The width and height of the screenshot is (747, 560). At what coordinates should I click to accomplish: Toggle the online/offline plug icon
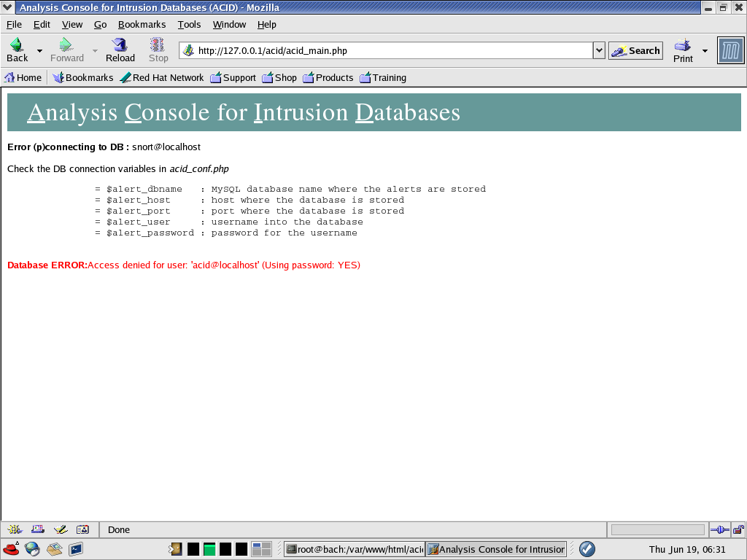pyautogui.click(x=719, y=529)
